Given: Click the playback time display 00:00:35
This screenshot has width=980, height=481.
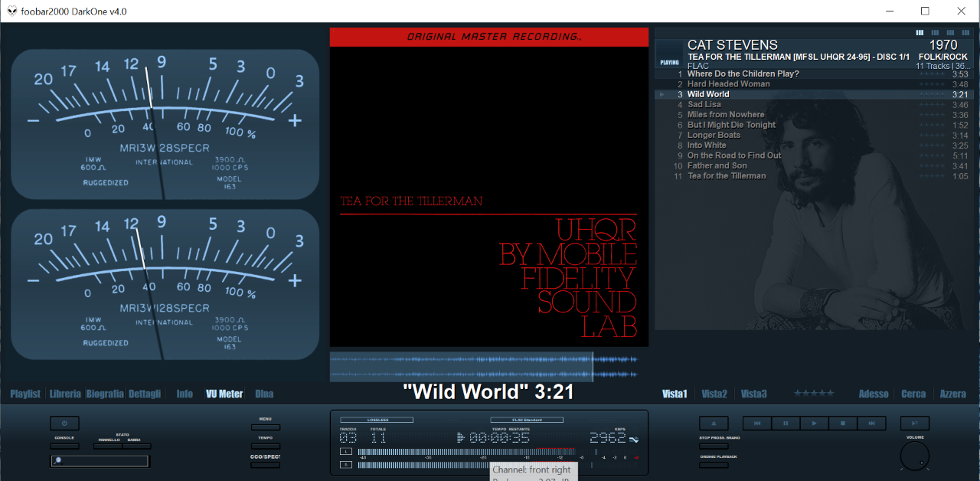Looking at the screenshot, I should point(499,438).
